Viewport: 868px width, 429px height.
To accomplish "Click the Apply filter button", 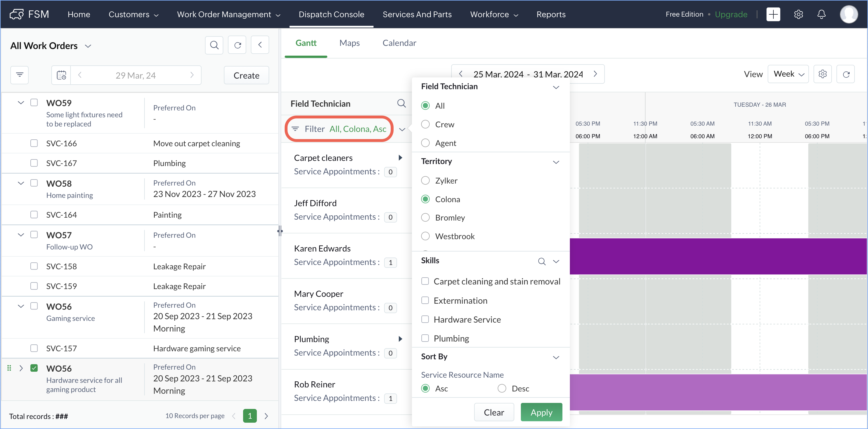I will [x=541, y=412].
